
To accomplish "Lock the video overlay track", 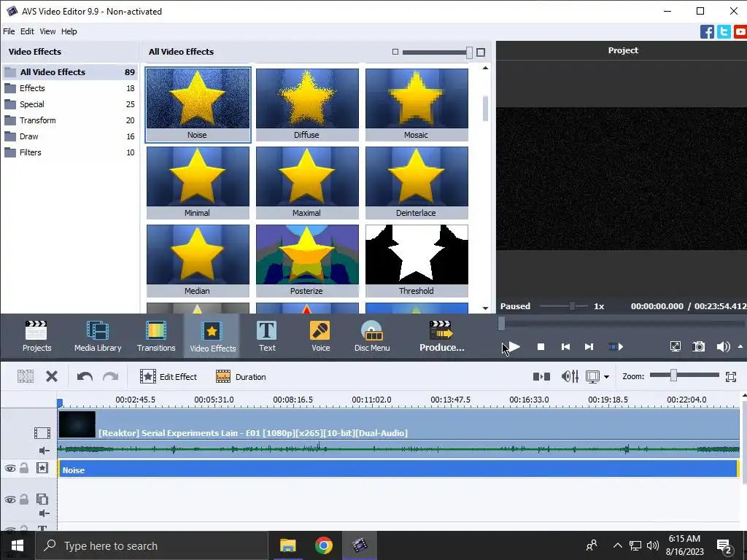I will 24,499.
